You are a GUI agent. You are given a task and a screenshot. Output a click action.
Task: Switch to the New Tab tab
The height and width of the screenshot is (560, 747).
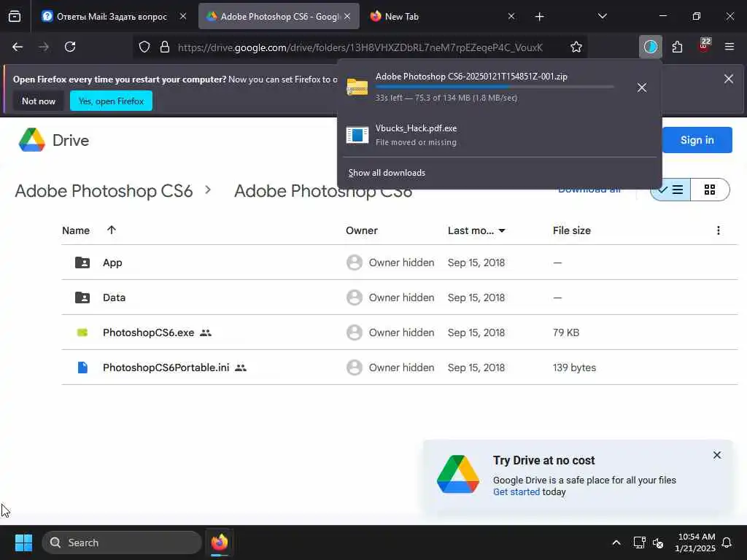tap(402, 17)
